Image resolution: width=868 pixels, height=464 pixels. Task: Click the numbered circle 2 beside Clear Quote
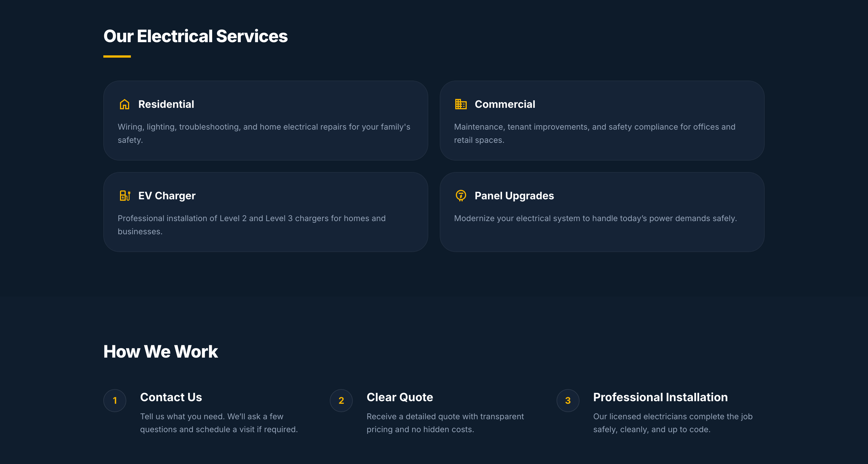click(x=341, y=400)
